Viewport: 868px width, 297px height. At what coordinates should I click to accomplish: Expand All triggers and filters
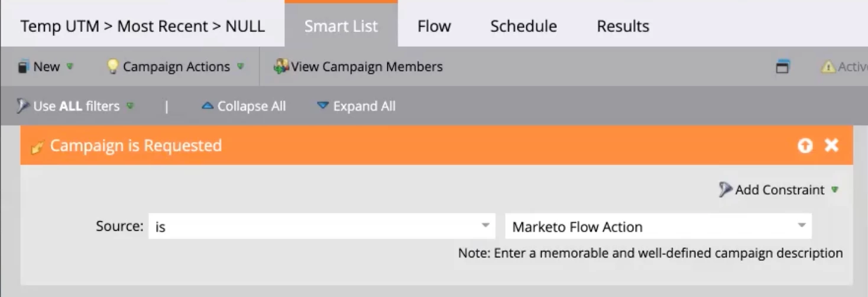(357, 106)
